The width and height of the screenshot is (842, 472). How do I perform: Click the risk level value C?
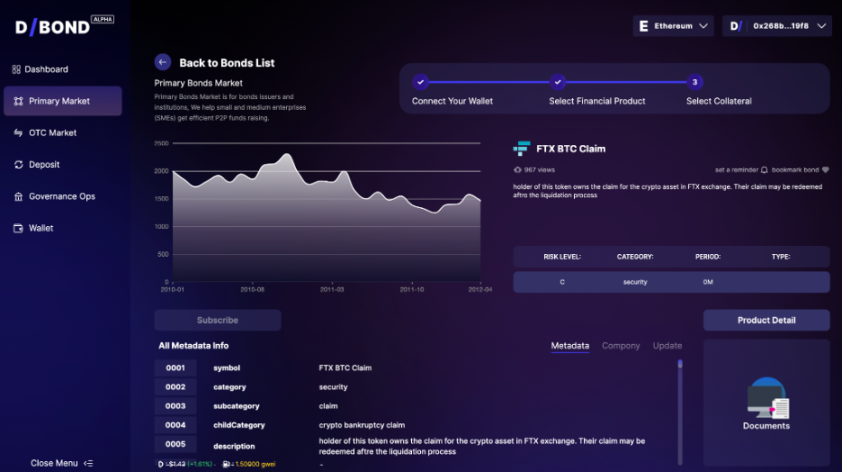562,282
